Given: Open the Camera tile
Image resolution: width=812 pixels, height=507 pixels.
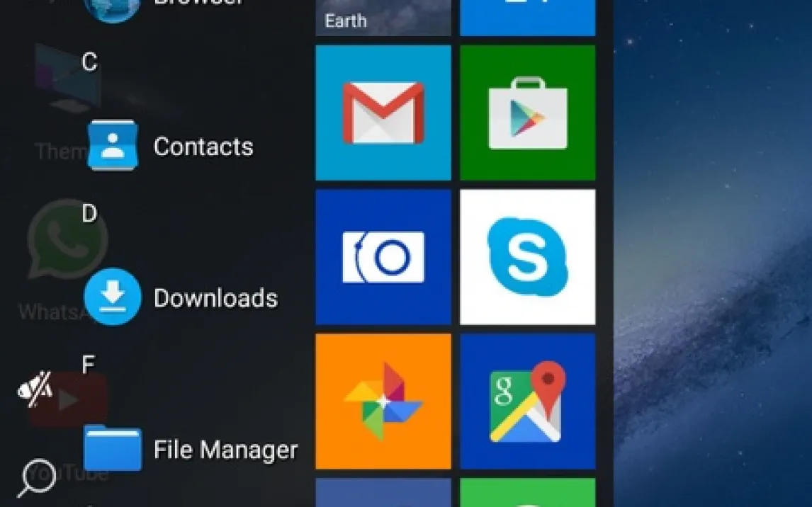Looking at the screenshot, I should tap(383, 257).
